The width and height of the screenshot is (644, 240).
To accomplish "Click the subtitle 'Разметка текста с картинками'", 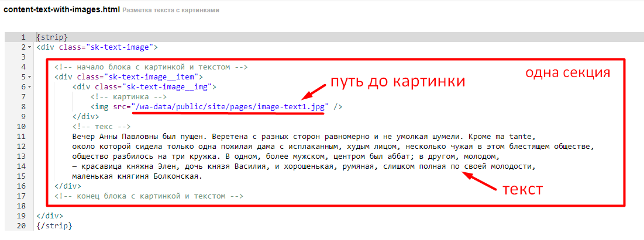I will 171,11.
